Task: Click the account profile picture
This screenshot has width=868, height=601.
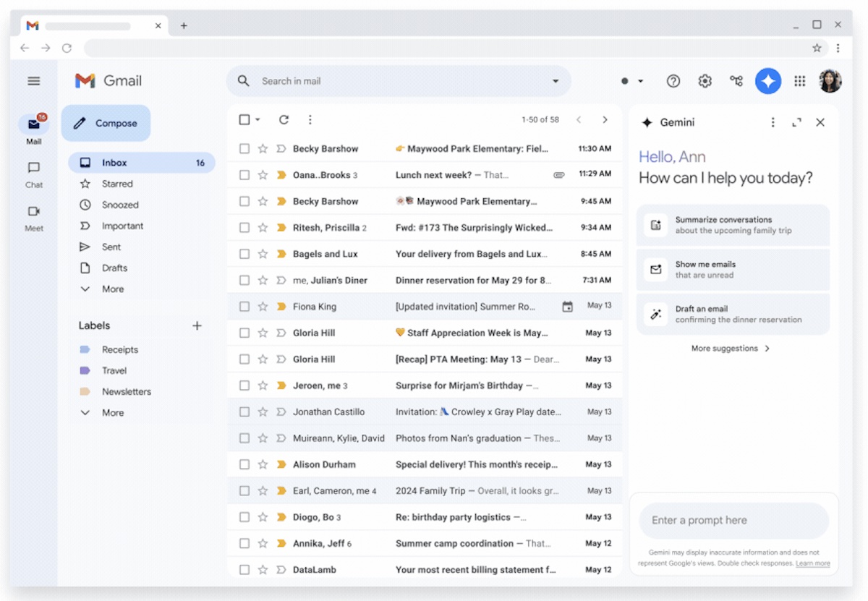Action: pos(830,81)
